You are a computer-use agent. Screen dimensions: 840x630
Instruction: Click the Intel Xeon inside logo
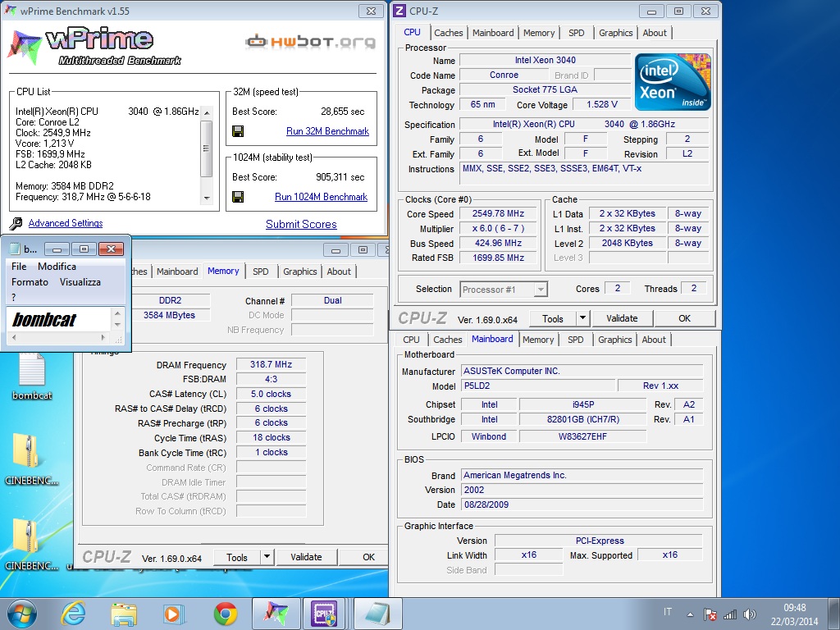click(x=673, y=82)
